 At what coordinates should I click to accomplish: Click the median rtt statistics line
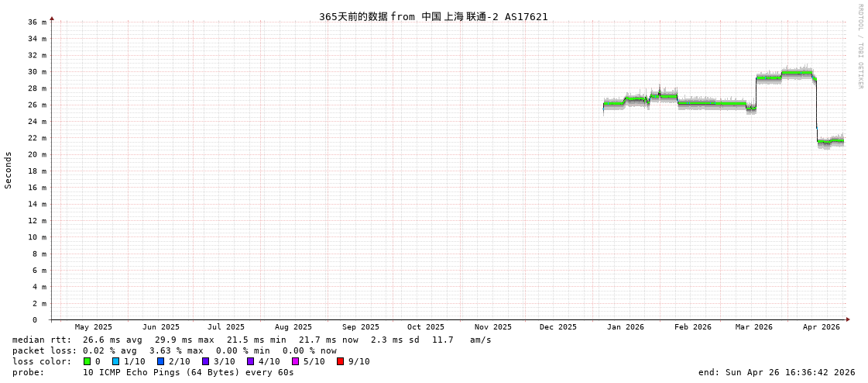(252, 340)
